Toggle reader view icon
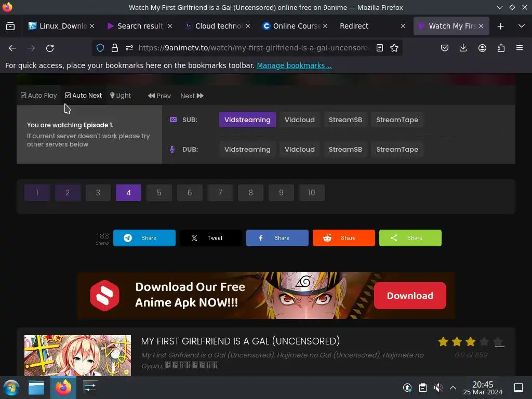The height and width of the screenshot is (399, 532). pyautogui.click(x=380, y=48)
